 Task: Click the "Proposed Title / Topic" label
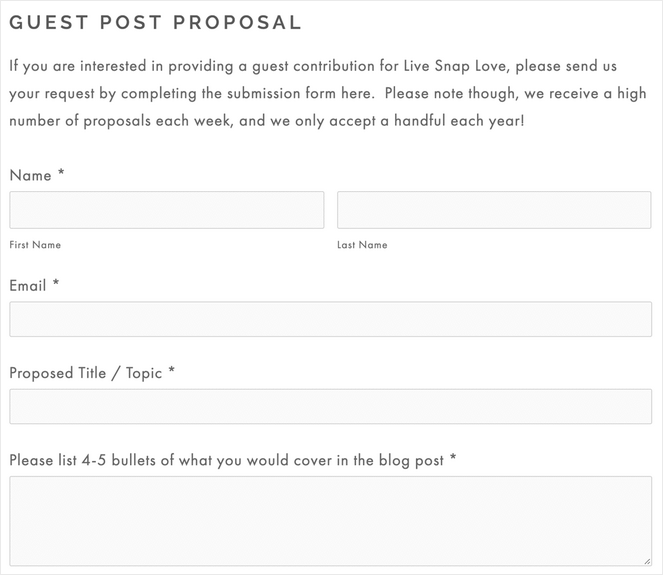(x=85, y=373)
